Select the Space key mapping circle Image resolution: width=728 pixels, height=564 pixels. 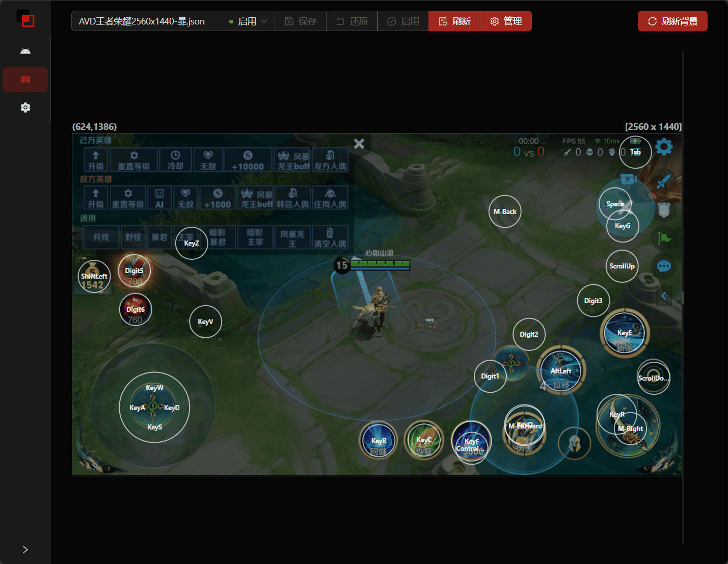tap(615, 204)
